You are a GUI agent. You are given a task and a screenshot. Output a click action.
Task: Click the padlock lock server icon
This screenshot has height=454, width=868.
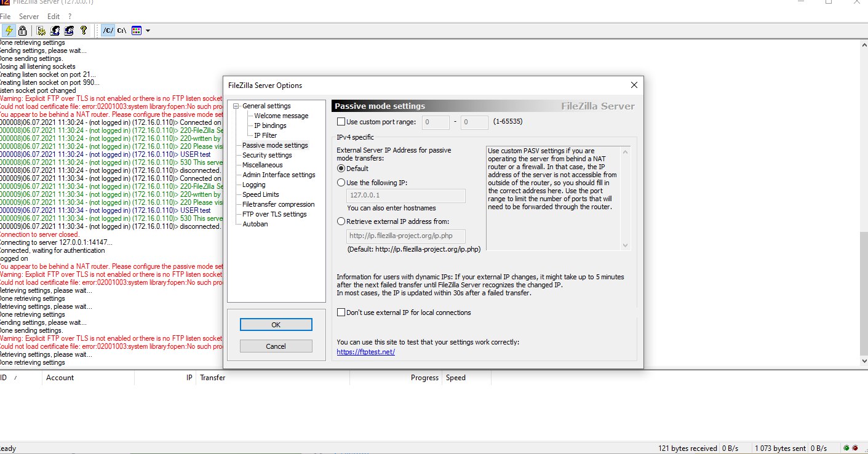[23, 30]
